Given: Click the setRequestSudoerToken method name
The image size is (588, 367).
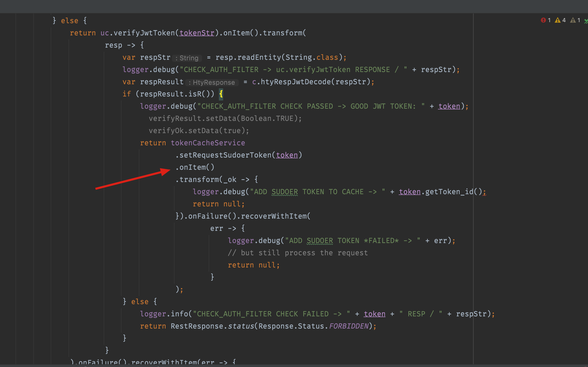Looking at the screenshot, I should tap(225, 155).
